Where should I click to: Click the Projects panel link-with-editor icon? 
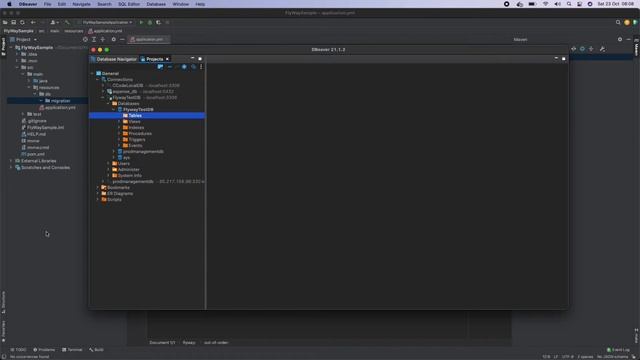(x=193, y=67)
